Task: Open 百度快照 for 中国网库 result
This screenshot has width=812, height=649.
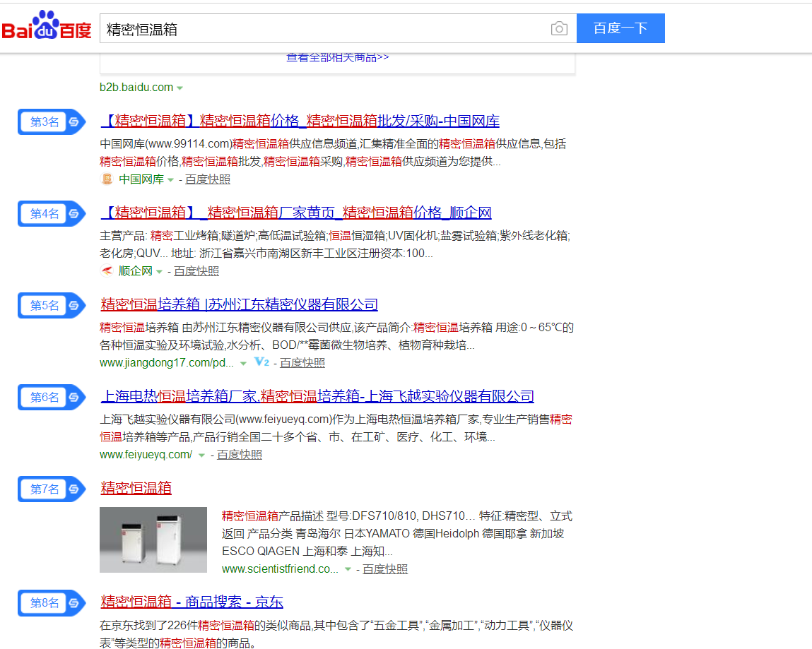Action: point(208,179)
